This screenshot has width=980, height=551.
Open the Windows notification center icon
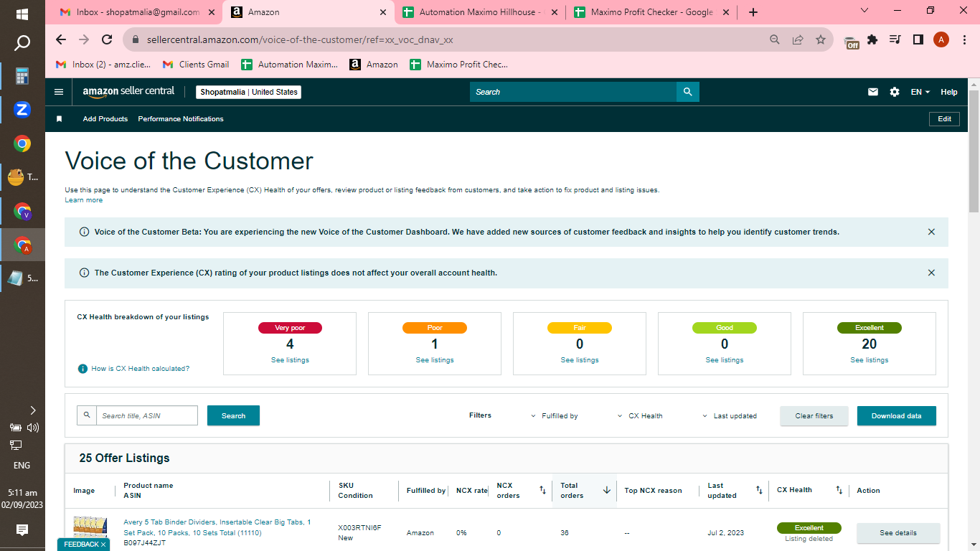click(22, 530)
